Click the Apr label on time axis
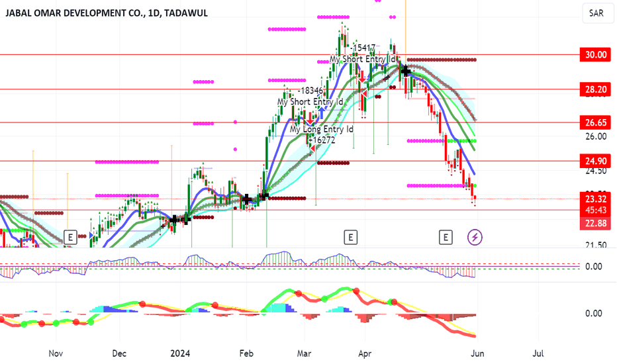617x364 pixels. point(365,353)
